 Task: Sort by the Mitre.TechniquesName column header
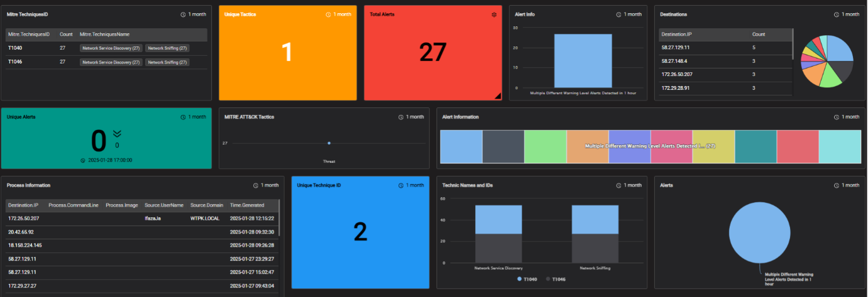(x=104, y=35)
